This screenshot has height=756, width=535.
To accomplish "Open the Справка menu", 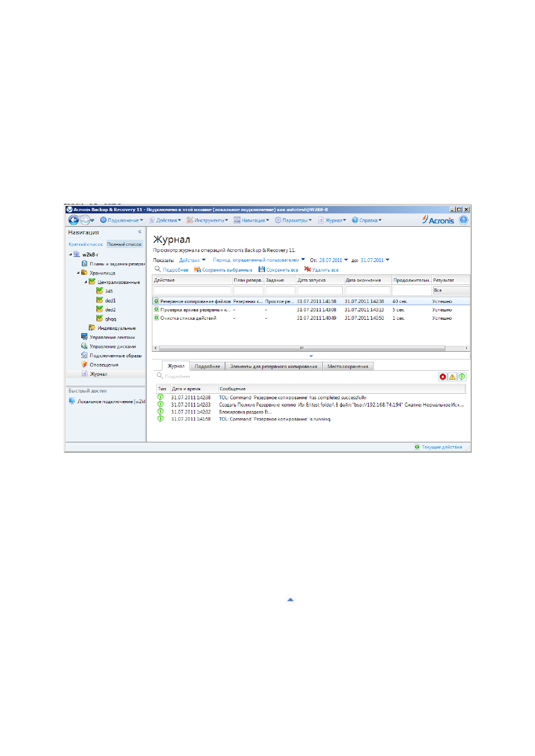I will [367, 220].
